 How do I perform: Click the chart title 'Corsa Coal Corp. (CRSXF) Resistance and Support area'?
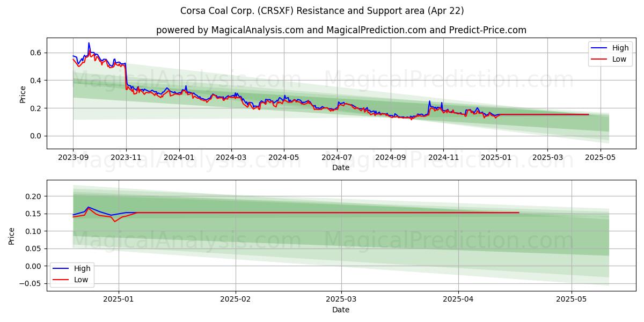[x=322, y=11]
